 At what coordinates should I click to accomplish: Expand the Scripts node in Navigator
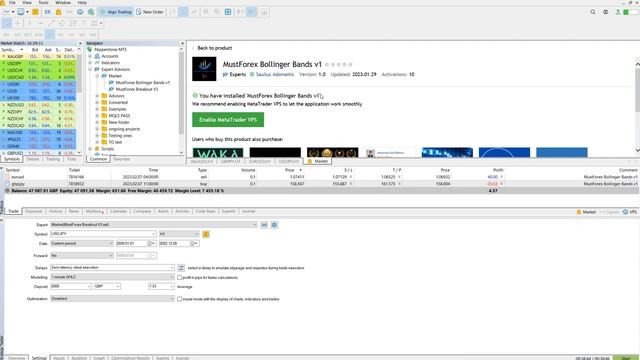click(x=90, y=149)
